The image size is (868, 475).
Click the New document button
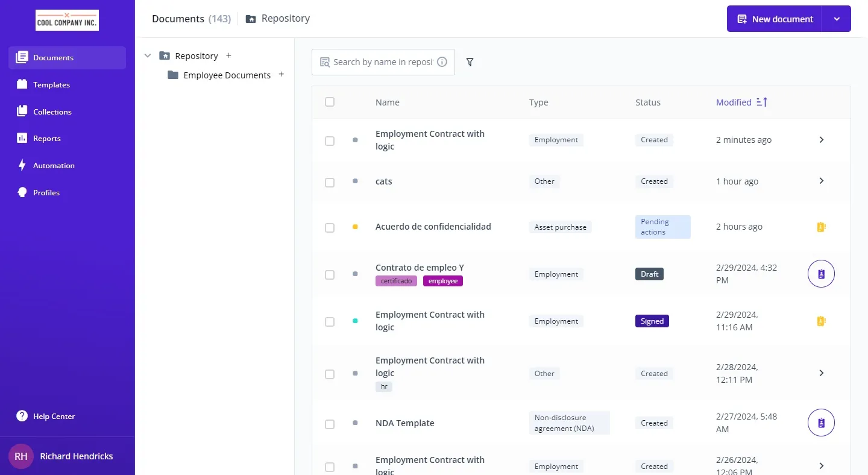(x=775, y=19)
